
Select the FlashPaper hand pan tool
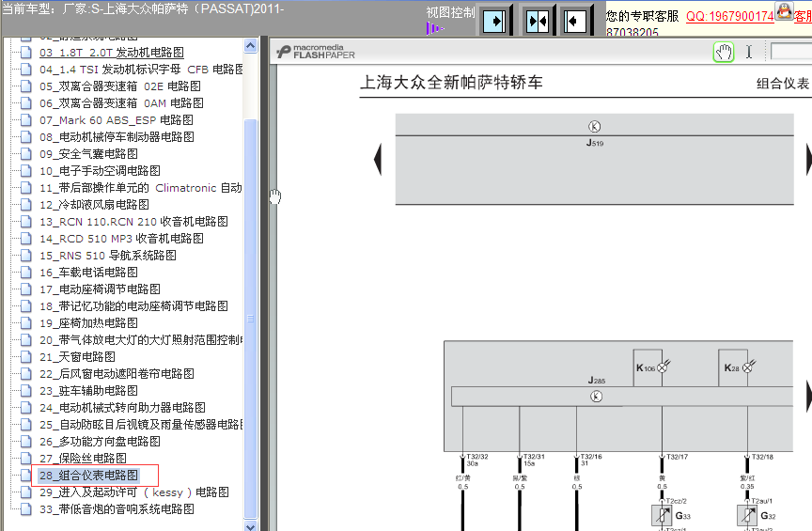tap(724, 53)
